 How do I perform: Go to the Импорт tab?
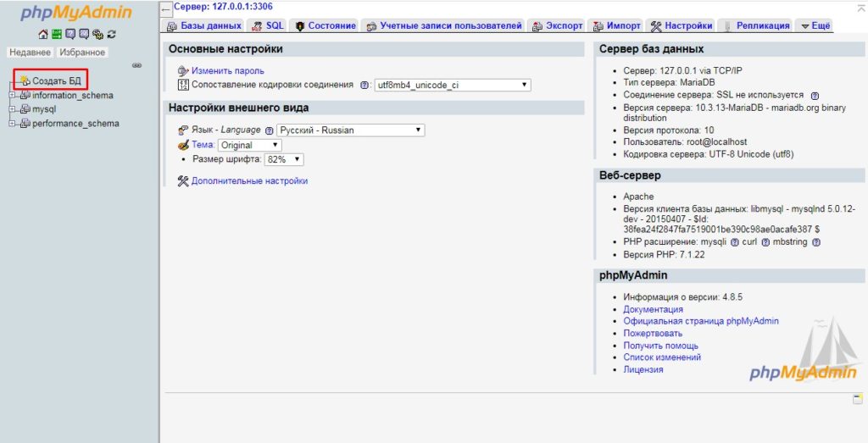[617, 25]
